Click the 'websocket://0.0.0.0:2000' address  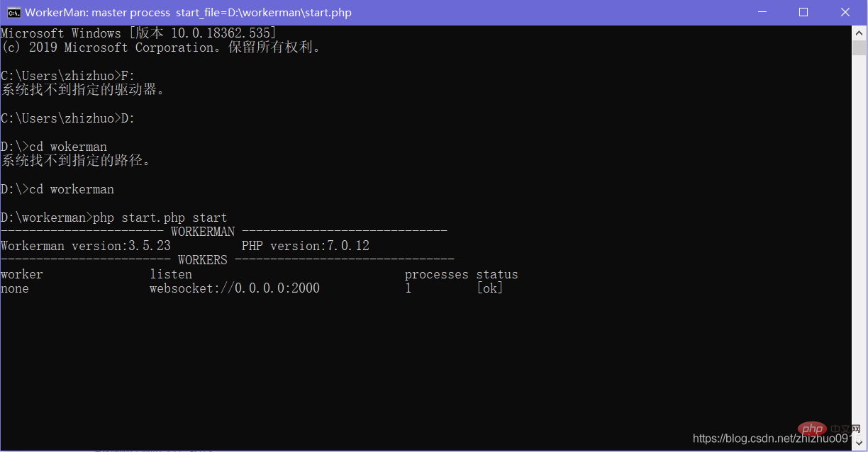(235, 288)
